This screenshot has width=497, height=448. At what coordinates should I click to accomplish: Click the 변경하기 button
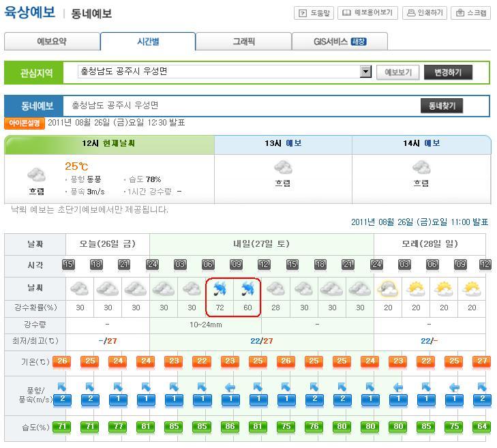[448, 72]
